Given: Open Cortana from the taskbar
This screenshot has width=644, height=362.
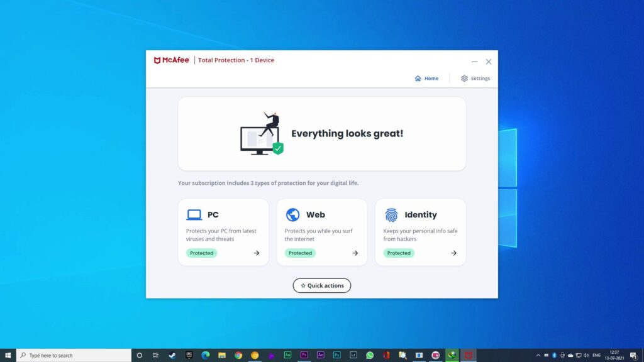Looking at the screenshot, I should 139,356.
